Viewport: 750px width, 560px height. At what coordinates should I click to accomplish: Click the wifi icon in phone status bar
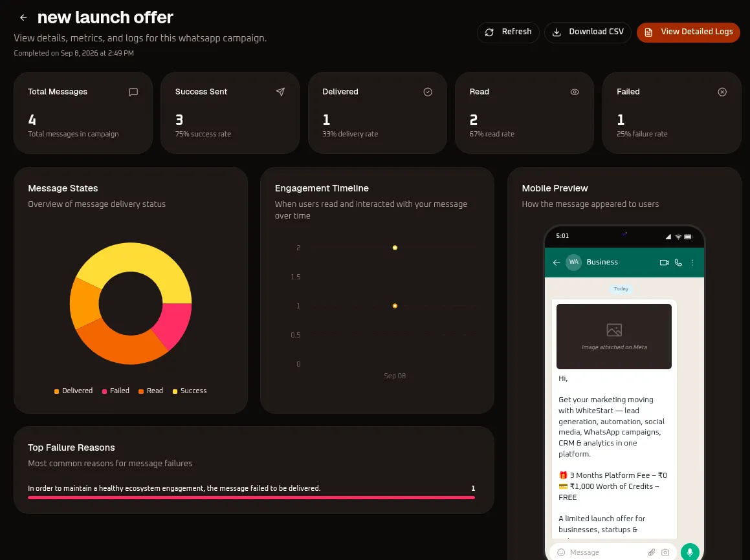678,237
